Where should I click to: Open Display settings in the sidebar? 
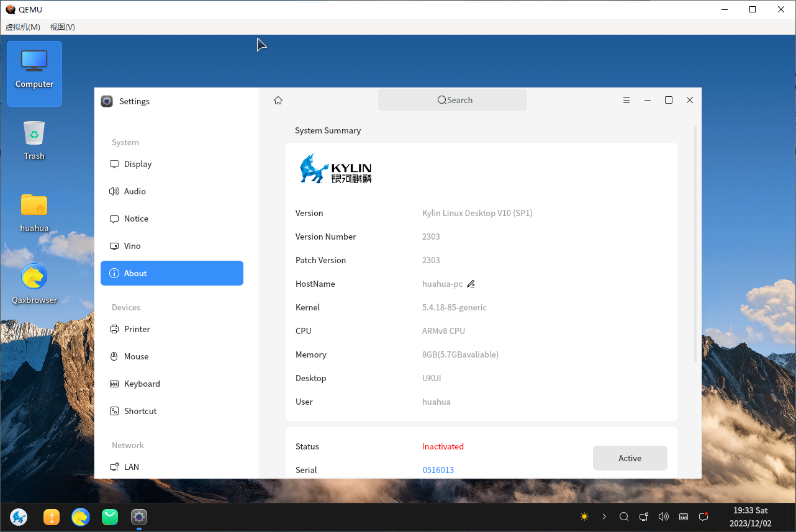[172, 164]
